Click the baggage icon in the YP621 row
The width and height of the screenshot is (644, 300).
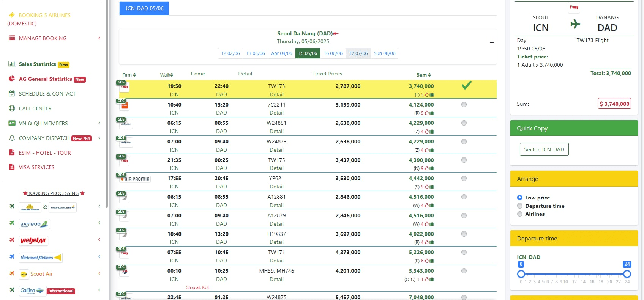[x=432, y=187]
